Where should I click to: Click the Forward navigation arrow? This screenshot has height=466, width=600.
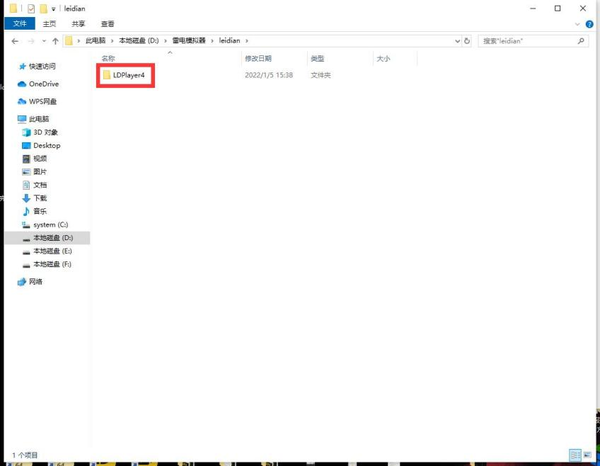tap(31, 41)
